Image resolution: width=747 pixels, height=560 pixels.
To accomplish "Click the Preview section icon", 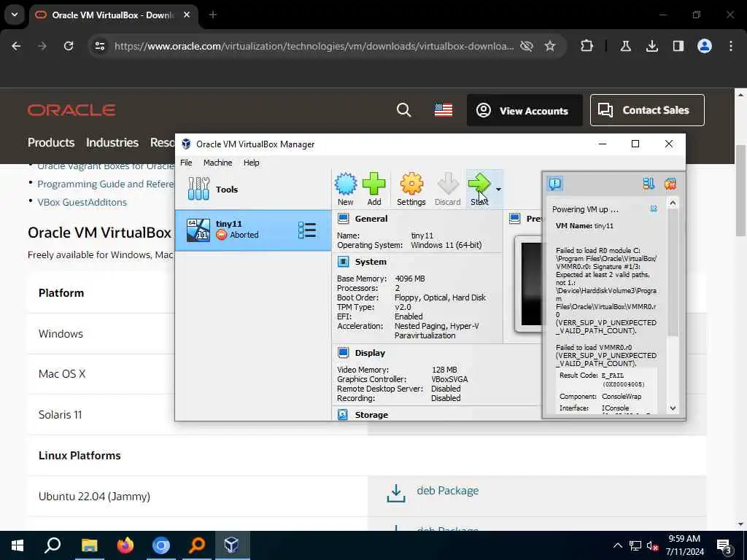I will point(514,219).
